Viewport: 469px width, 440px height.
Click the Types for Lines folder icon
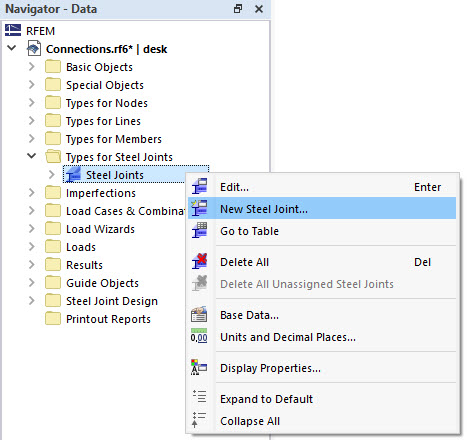click(x=53, y=121)
